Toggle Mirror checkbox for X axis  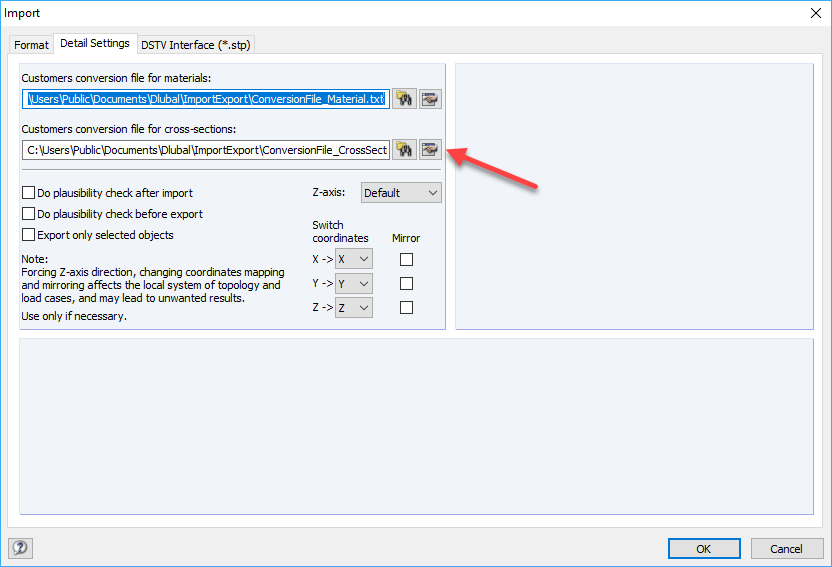[406, 259]
